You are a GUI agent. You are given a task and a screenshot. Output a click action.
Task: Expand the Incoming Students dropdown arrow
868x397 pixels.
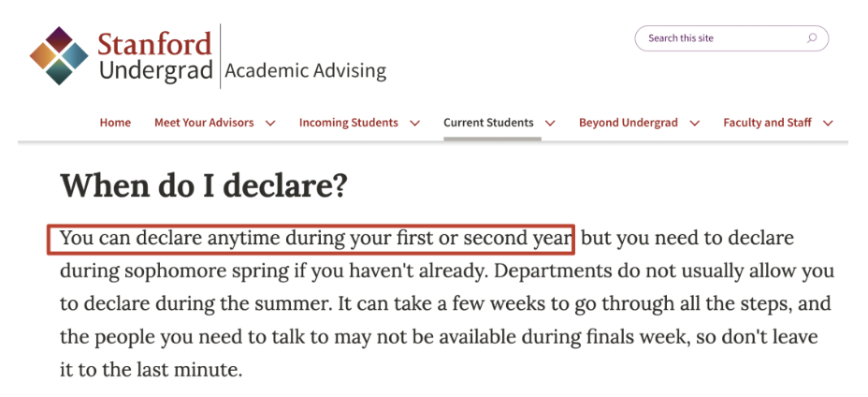click(414, 123)
